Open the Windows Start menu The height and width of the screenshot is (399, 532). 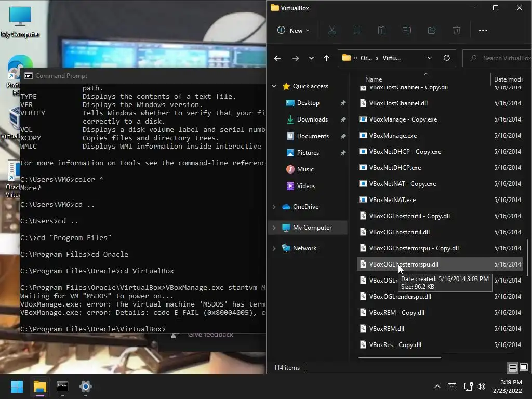tap(17, 387)
